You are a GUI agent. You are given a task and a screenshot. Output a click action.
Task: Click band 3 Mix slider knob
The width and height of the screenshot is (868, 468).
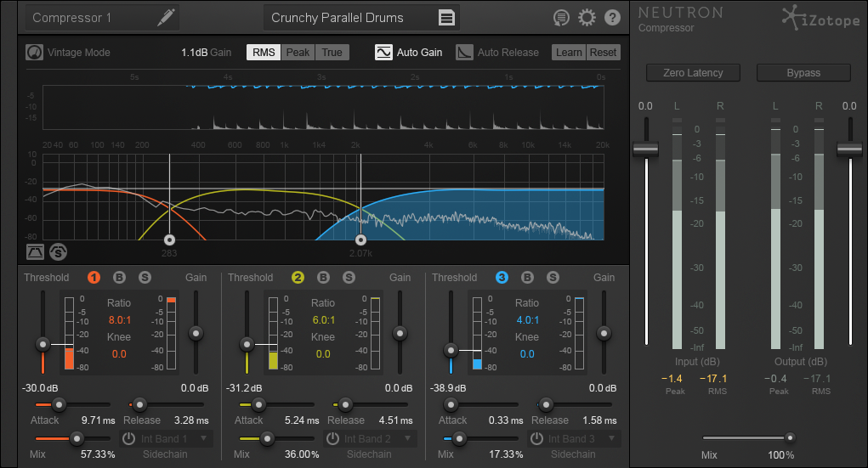(459, 438)
